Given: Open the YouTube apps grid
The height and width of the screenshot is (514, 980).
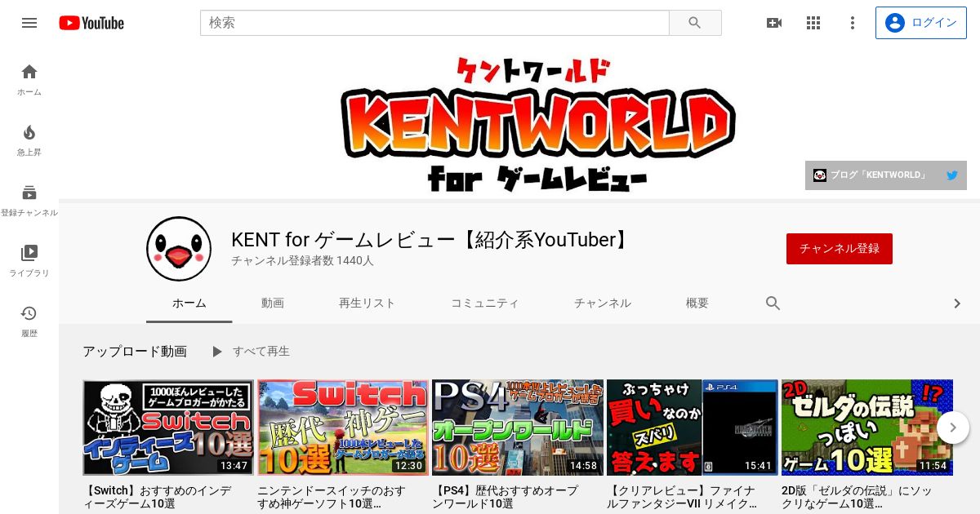Looking at the screenshot, I should 813,23.
